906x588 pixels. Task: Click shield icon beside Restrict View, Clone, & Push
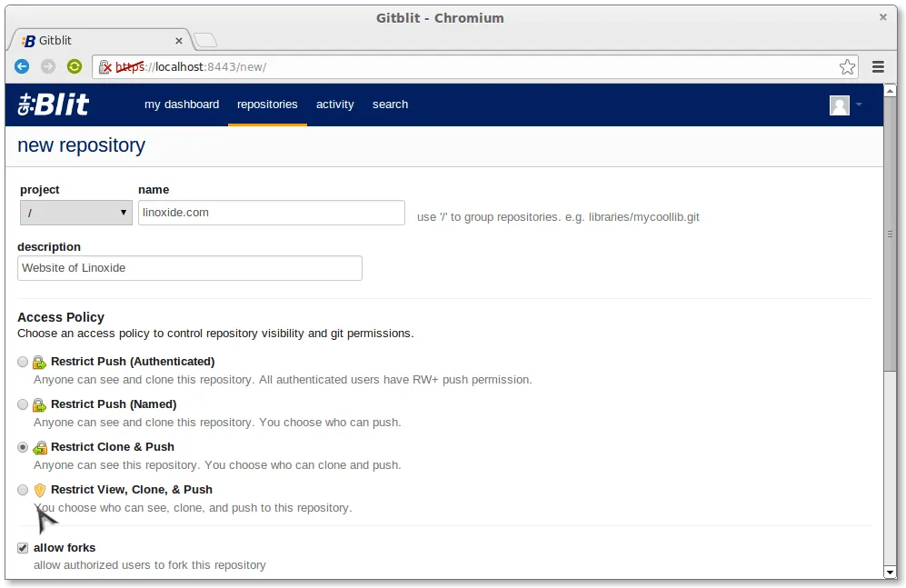(x=39, y=491)
